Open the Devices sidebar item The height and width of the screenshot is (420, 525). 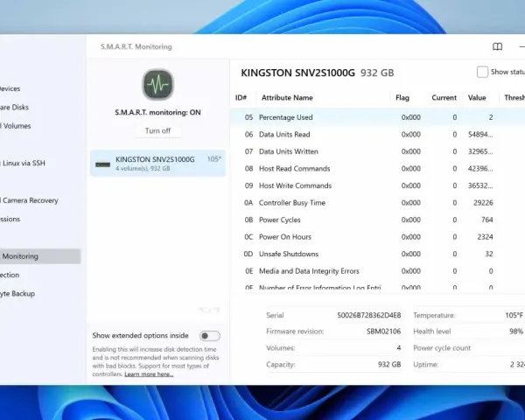click(x=10, y=88)
